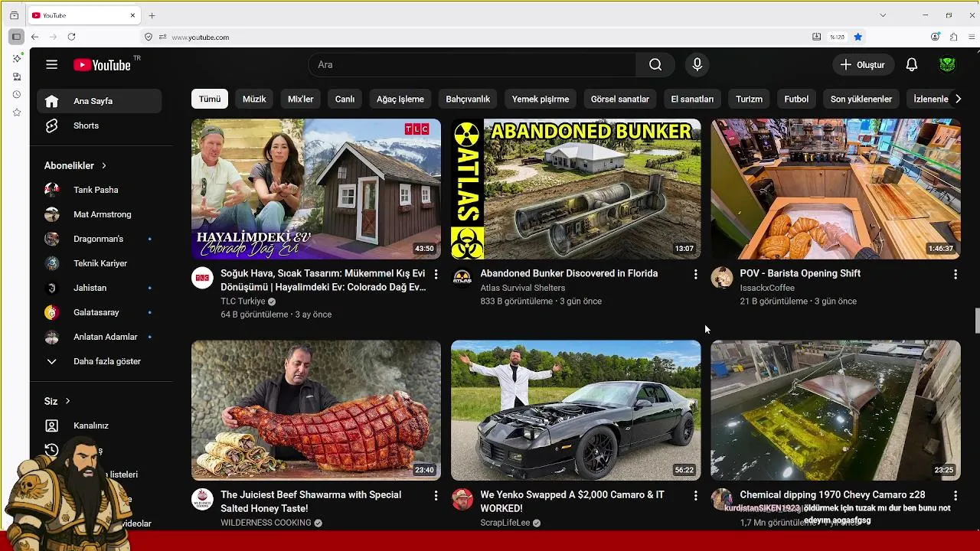Select the Yemek pişirme filter chip
The image size is (980, 551).
point(541,99)
